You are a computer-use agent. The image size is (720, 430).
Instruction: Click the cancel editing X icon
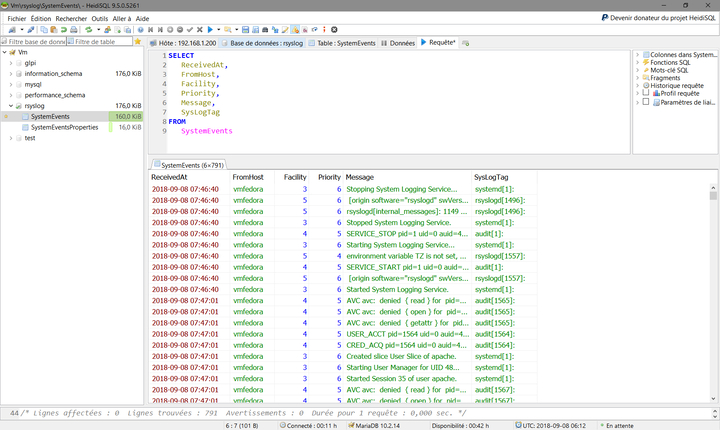[x=200, y=29]
